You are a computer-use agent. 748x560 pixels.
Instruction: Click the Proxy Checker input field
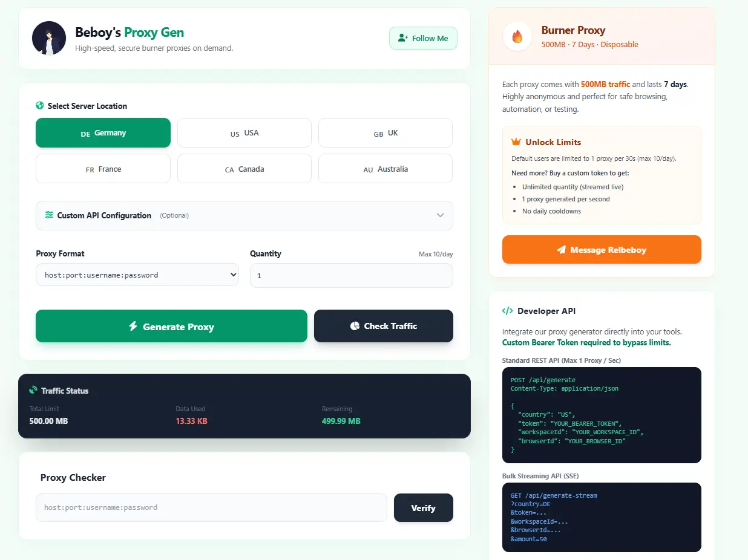211,507
